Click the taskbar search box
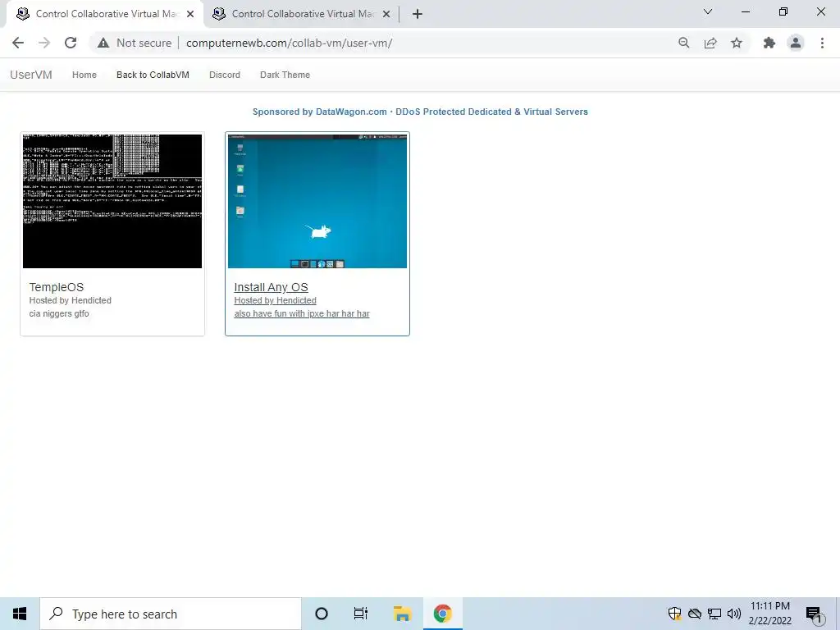 171,614
